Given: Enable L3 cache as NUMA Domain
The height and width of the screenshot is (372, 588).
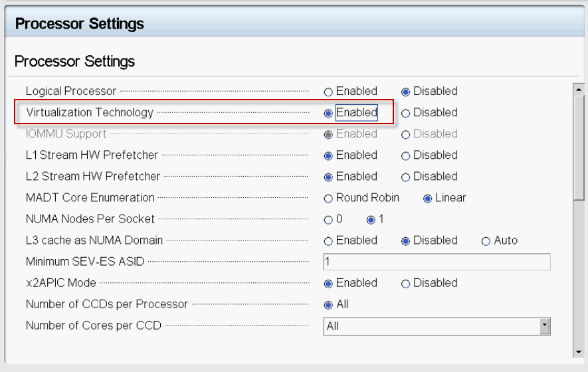Looking at the screenshot, I should point(328,242).
